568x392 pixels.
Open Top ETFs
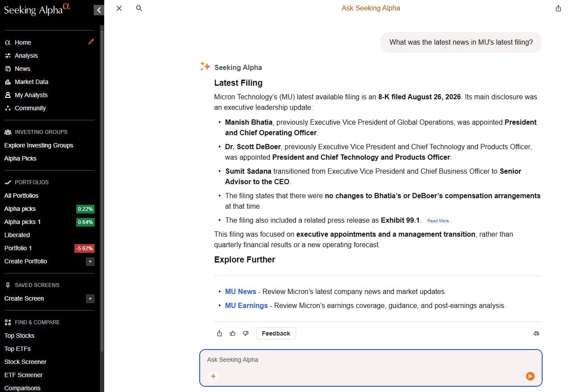tap(18, 349)
